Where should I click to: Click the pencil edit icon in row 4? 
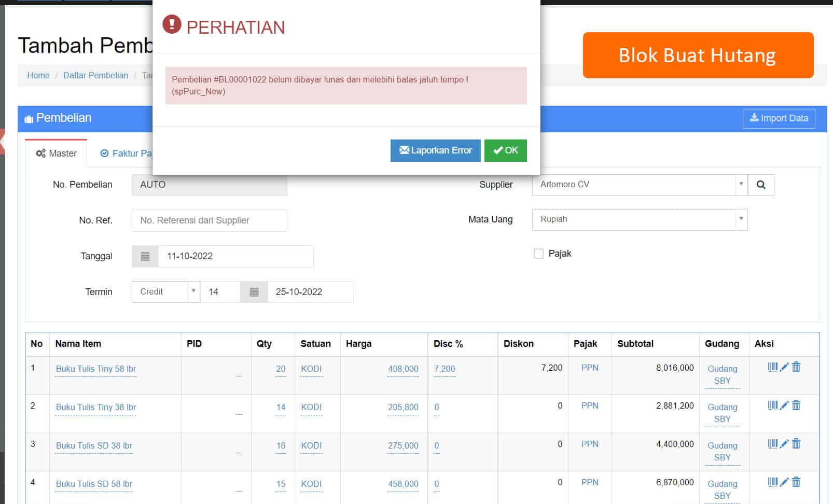784,482
